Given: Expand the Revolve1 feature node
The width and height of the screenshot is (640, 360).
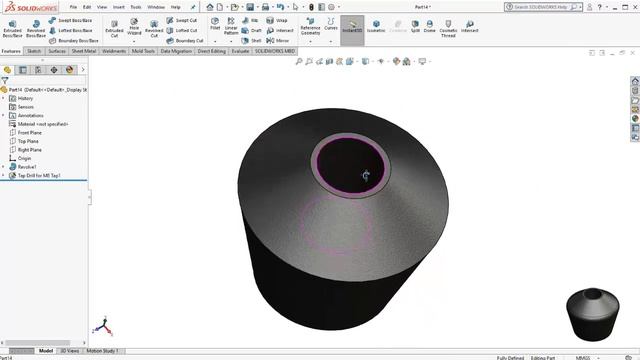Looking at the screenshot, I should click(x=3, y=167).
